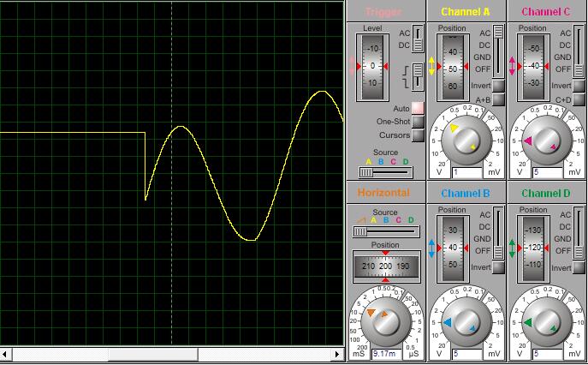Click the Channel B DC coupling label

484,227
